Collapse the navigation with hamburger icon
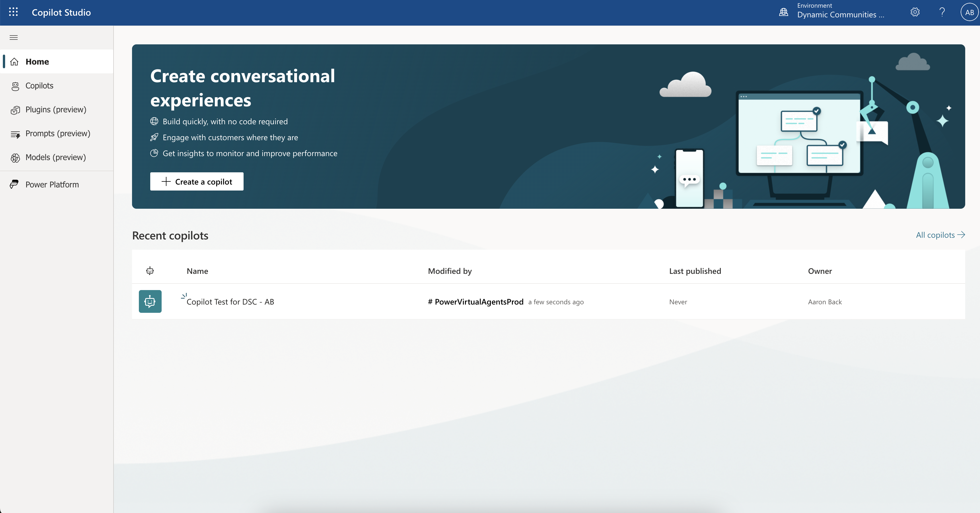980x513 pixels. 14,37
